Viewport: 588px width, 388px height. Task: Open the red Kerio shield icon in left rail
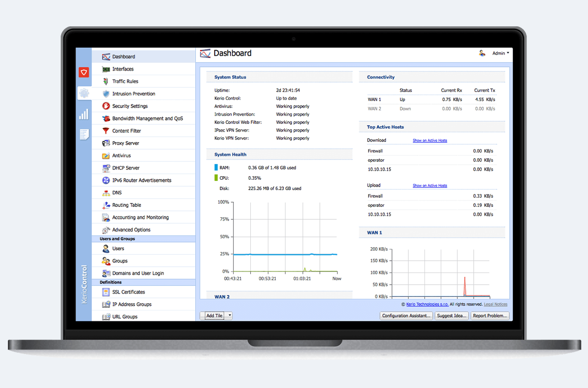[84, 73]
